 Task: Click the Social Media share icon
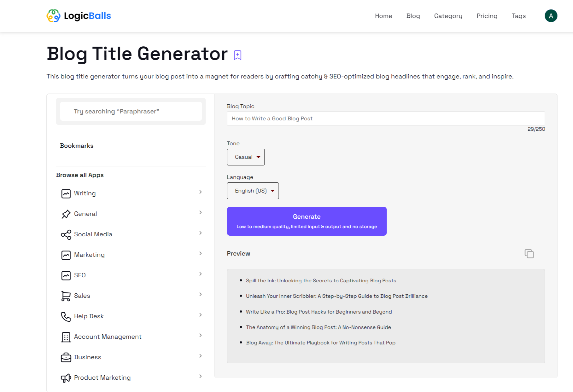pyautogui.click(x=66, y=234)
